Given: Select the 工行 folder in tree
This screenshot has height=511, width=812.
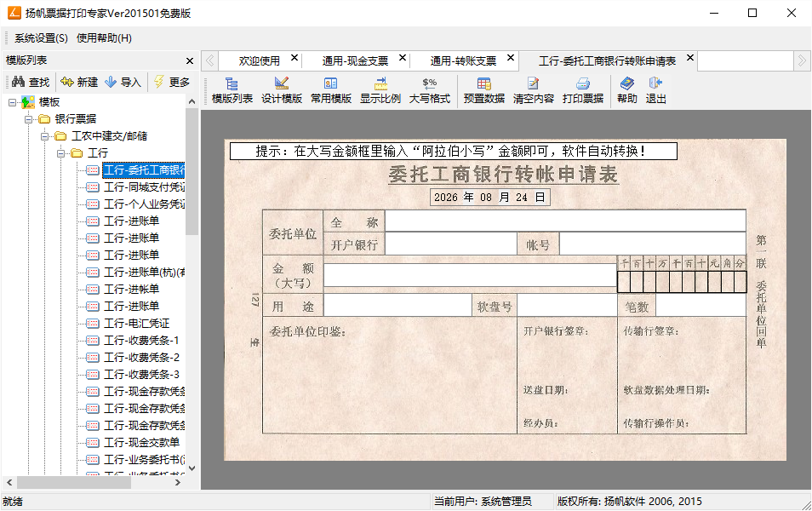Looking at the screenshot, I should [98, 153].
